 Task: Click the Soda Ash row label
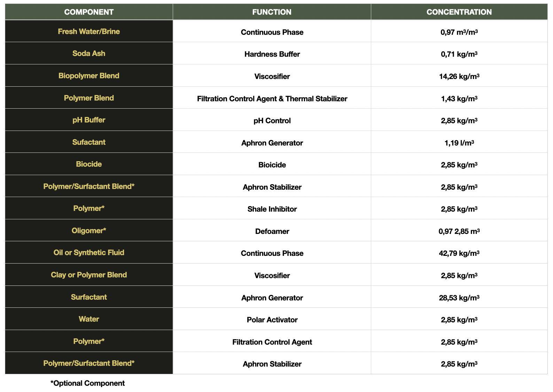(89, 53)
